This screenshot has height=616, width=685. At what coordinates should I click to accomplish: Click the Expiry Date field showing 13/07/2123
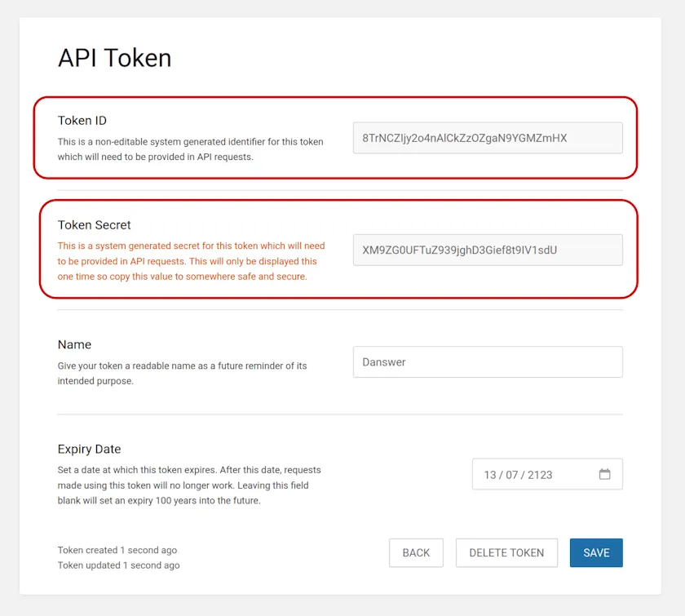pos(538,473)
